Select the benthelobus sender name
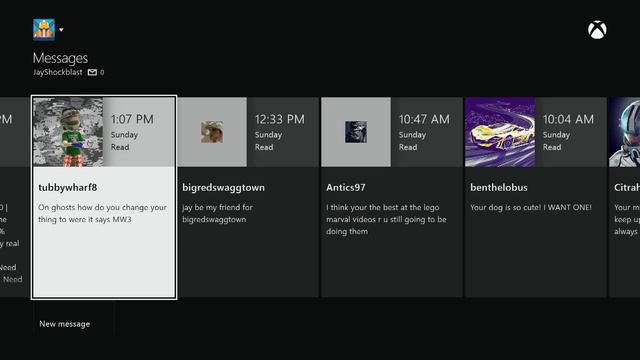The image size is (640, 360). tap(499, 187)
